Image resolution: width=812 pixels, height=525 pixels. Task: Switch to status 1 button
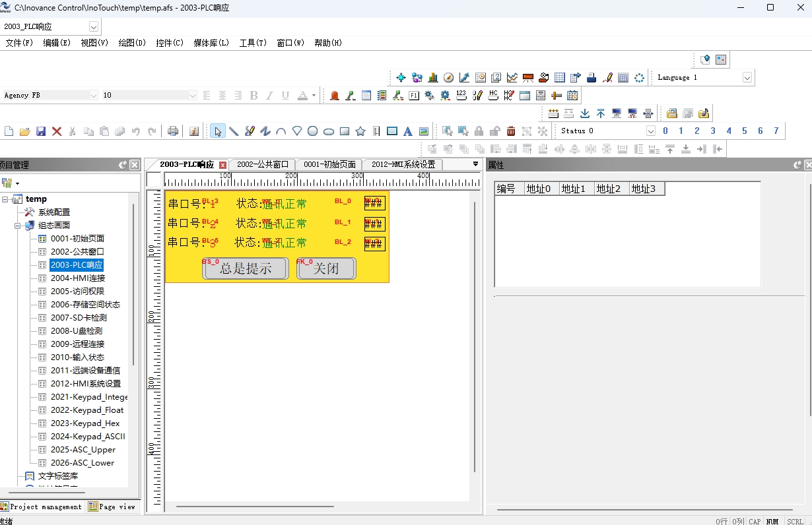point(681,131)
